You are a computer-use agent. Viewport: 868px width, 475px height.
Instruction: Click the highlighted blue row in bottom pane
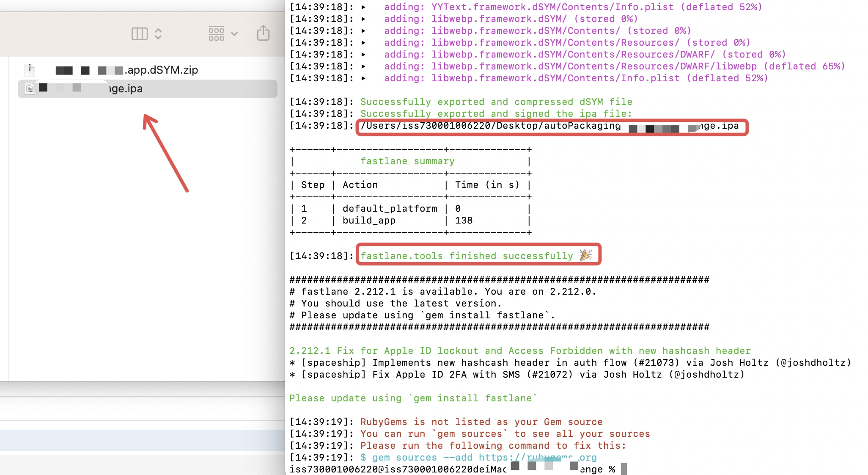[142, 440]
